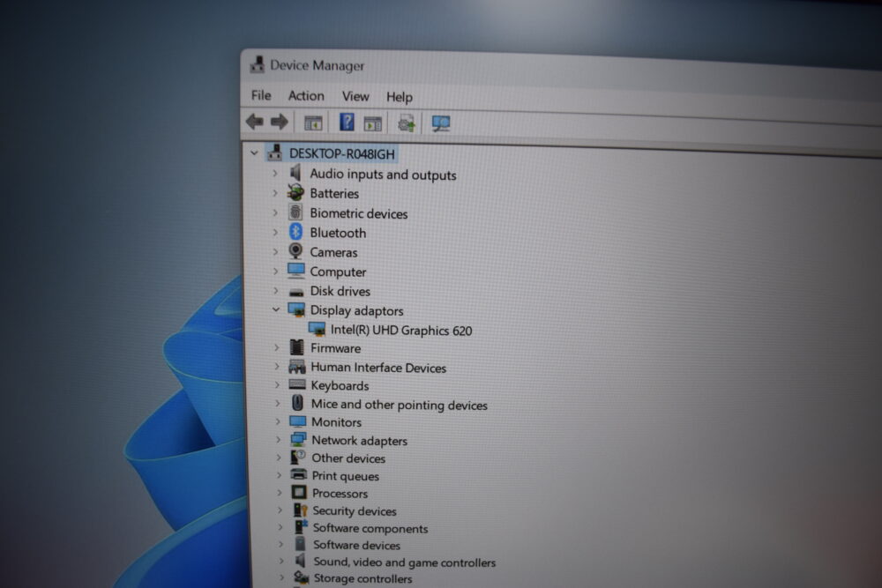Image resolution: width=882 pixels, height=588 pixels.
Task: Click the Network adapters category icon
Action: 298,440
